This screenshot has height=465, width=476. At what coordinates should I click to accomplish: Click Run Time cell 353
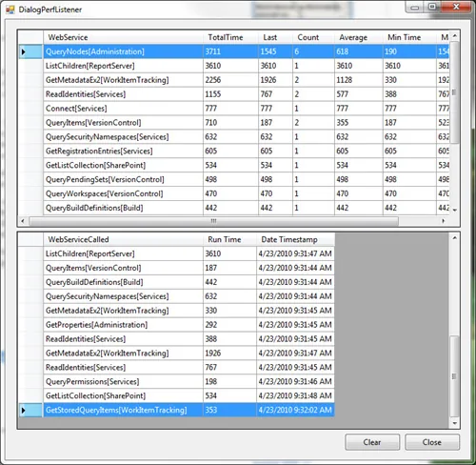click(229, 410)
